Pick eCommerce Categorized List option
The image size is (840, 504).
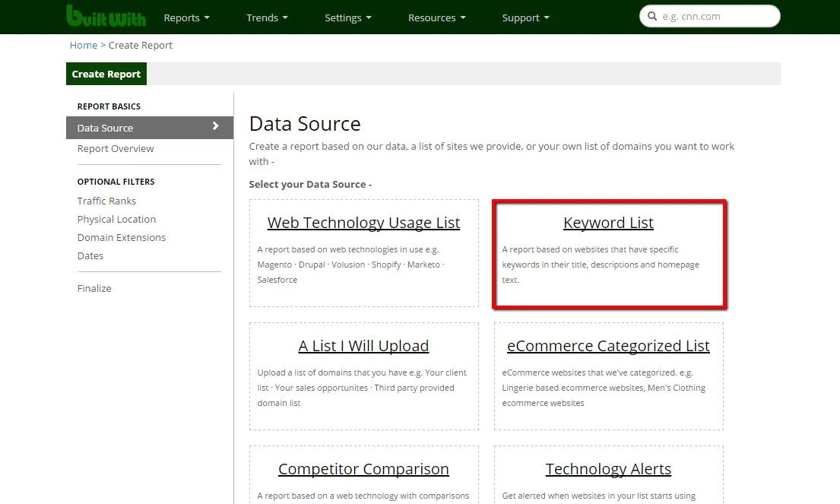coord(608,346)
